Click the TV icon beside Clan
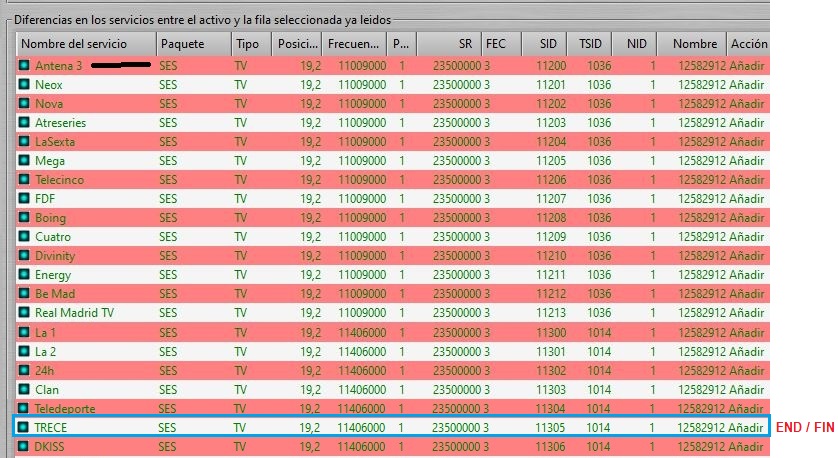The width and height of the screenshot is (838, 458). pyautogui.click(x=24, y=389)
